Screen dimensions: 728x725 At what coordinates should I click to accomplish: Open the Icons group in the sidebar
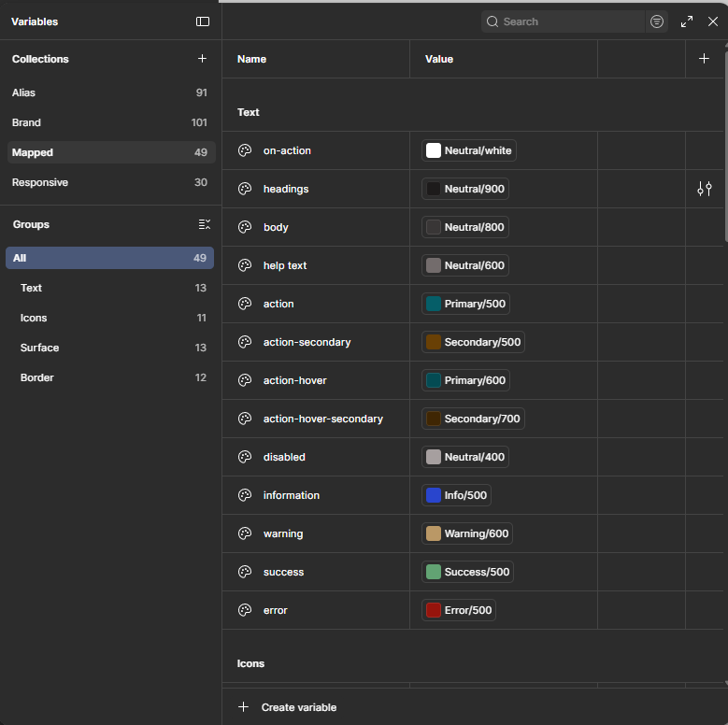(109, 318)
